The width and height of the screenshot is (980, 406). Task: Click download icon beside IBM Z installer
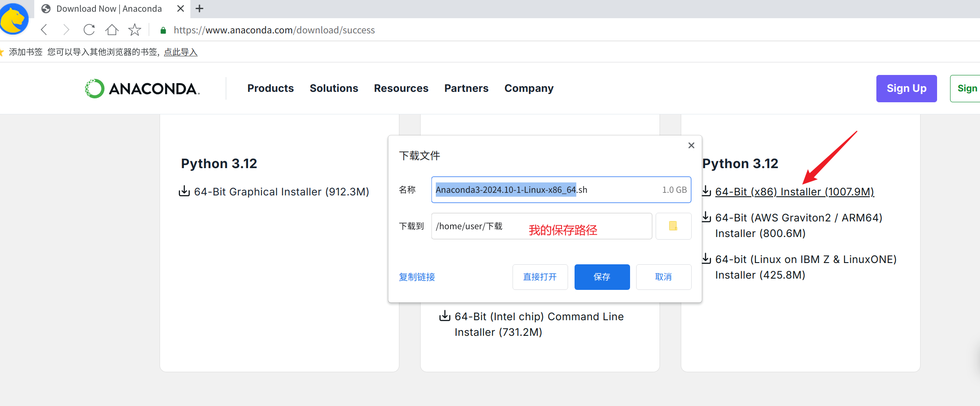[x=706, y=259]
